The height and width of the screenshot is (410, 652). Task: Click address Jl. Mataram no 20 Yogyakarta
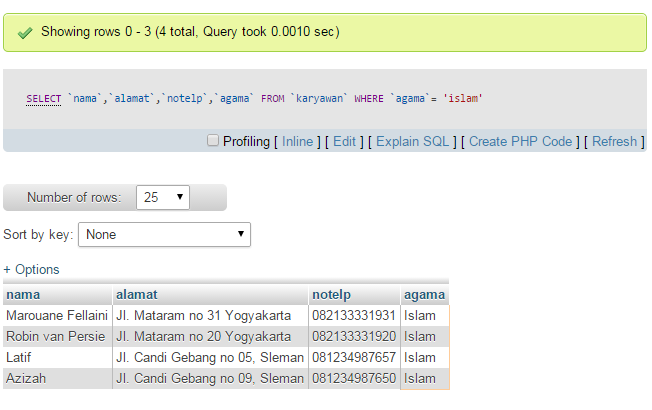tap(210, 336)
